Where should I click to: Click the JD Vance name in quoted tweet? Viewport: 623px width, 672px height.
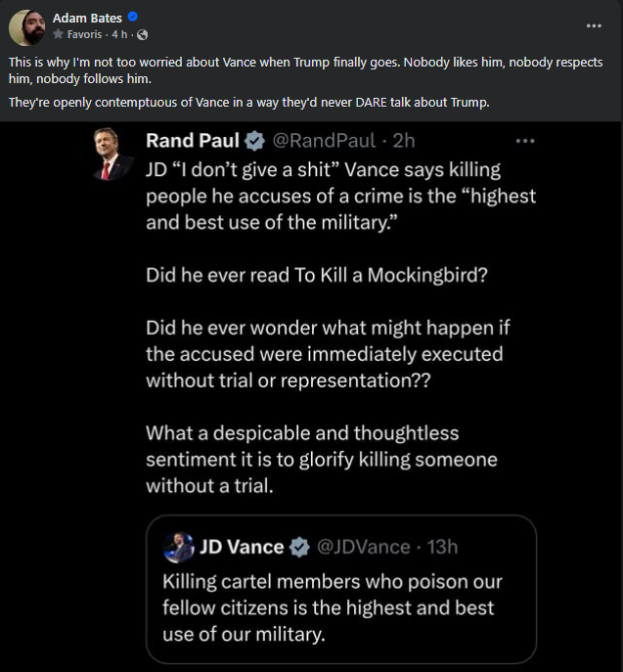(x=241, y=547)
